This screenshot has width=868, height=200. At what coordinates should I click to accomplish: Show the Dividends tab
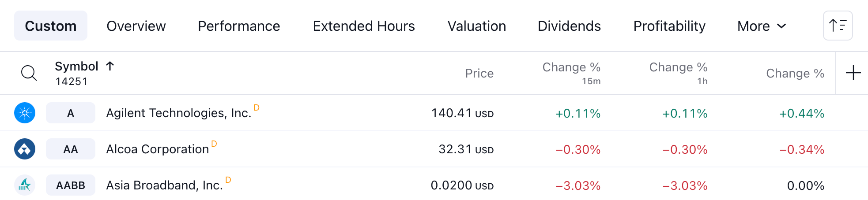click(x=569, y=26)
